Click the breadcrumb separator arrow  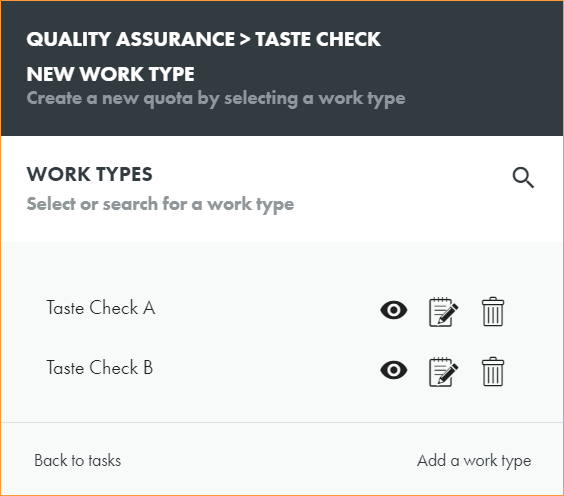(x=245, y=40)
